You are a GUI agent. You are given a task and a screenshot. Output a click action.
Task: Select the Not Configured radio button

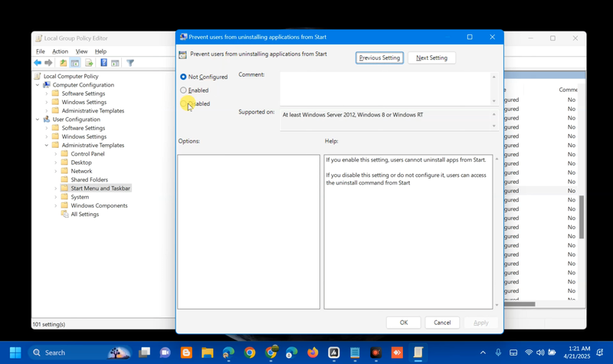183,77
